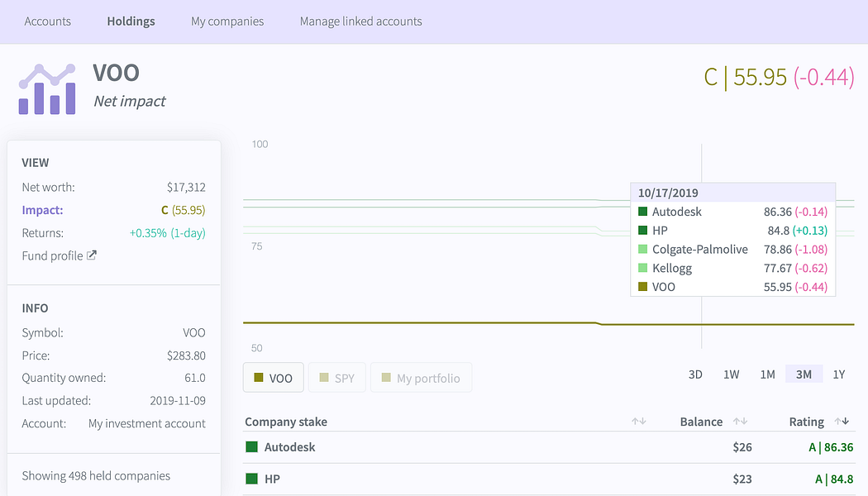The height and width of the screenshot is (496, 868).
Task: Select the Holdings tab
Action: click(x=131, y=21)
